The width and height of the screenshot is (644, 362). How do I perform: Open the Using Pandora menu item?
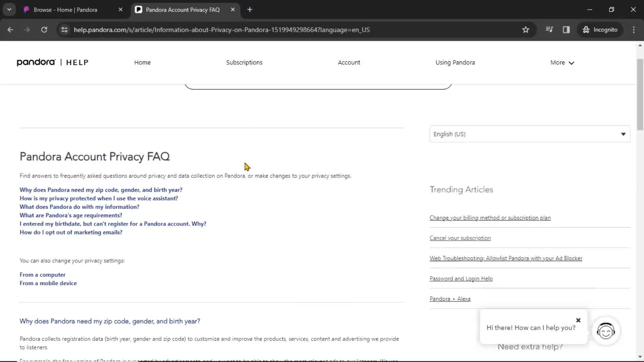(x=455, y=62)
